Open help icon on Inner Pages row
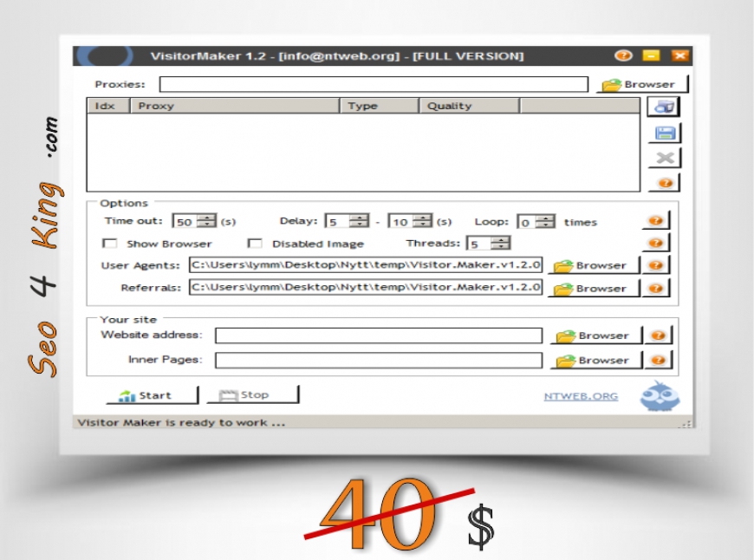 [659, 361]
